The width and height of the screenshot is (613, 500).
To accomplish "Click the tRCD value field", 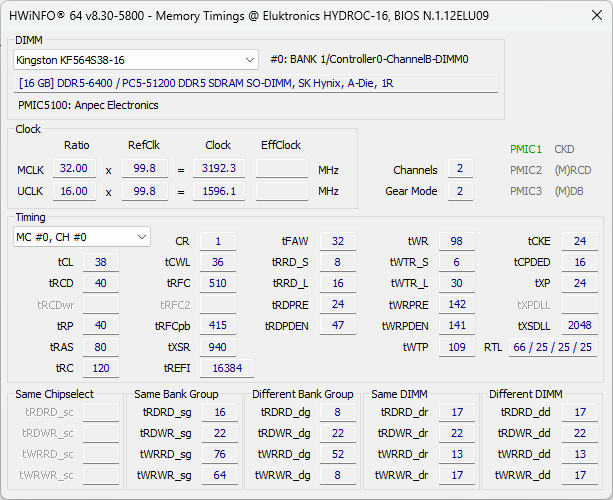I will (x=101, y=283).
